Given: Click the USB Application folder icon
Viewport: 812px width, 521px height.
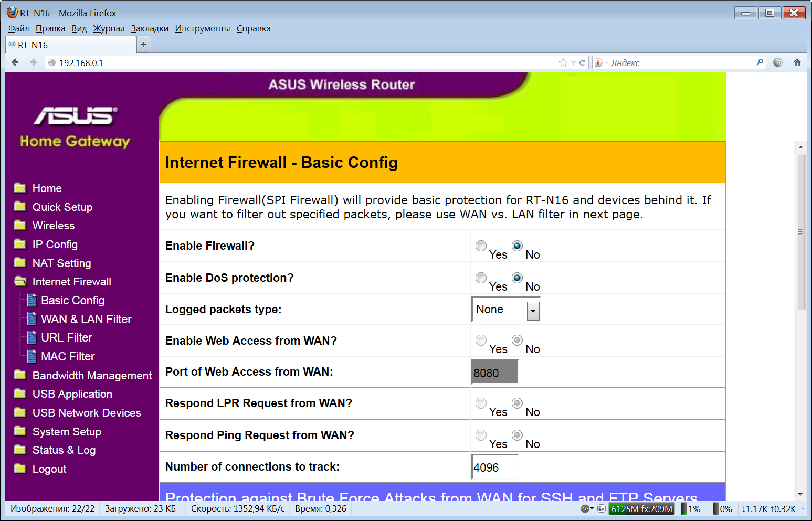Looking at the screenshot, I should pyautogui.click(x=20, y=394).
